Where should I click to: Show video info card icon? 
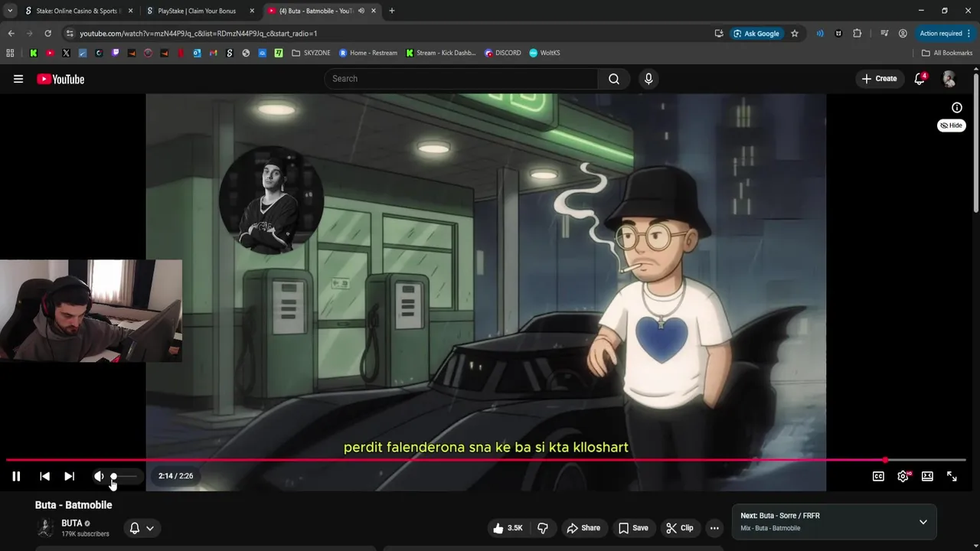956,108
